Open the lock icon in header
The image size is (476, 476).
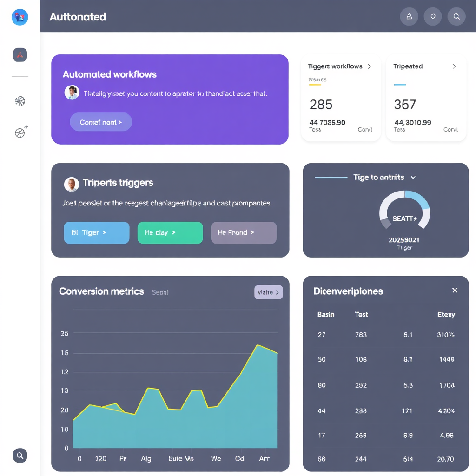pos(409,17)
